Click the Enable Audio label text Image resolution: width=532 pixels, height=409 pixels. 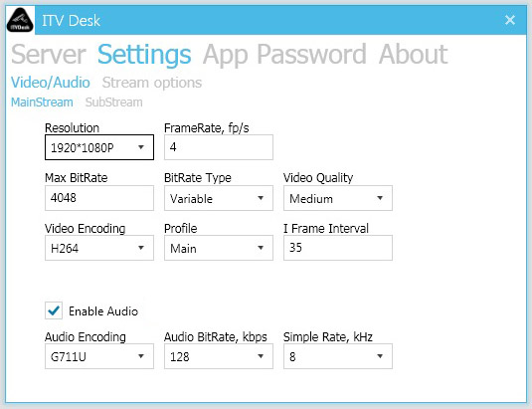103,311
